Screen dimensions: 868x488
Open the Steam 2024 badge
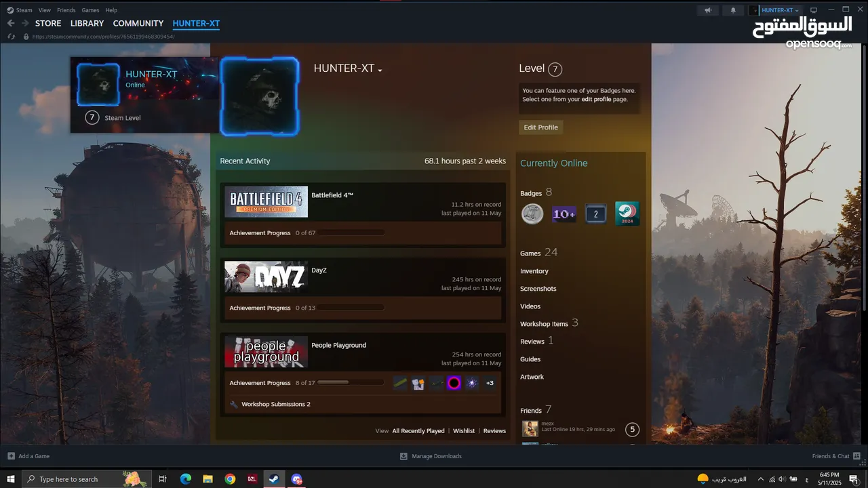pyautogui.click(x=627, y=213)
